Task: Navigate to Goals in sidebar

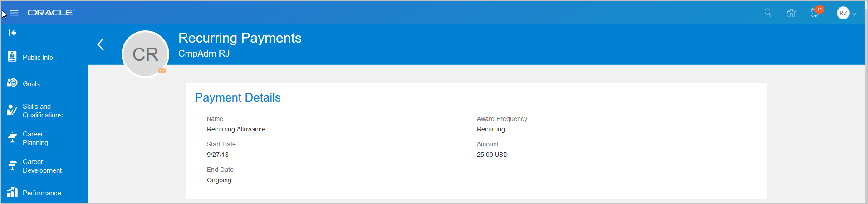Action: pyautogui.click(x=31, y=84)
